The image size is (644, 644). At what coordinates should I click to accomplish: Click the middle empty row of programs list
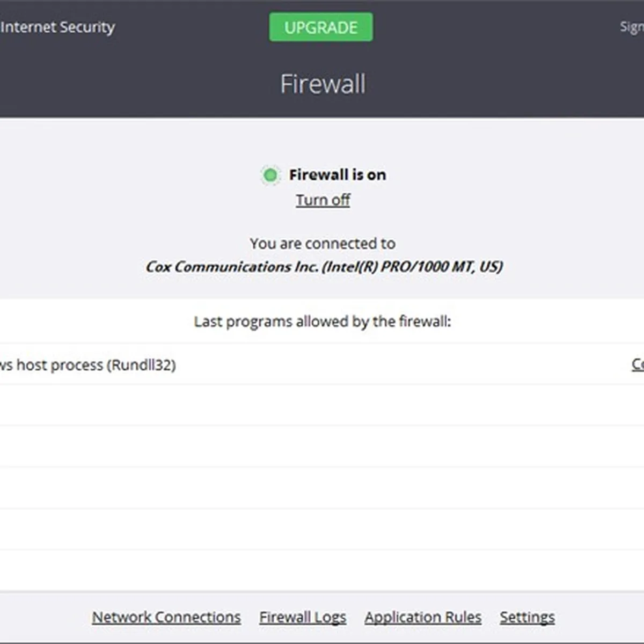tap(322, 488)
